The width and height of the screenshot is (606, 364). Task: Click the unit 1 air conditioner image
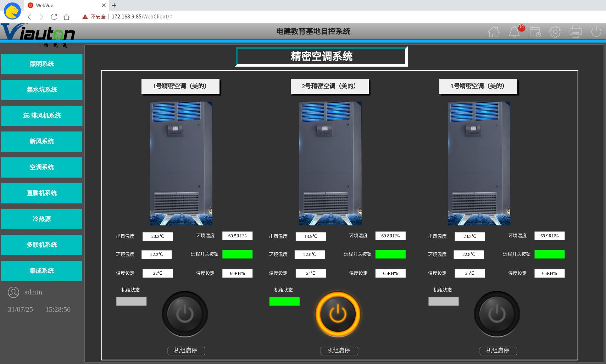point(181,163)
